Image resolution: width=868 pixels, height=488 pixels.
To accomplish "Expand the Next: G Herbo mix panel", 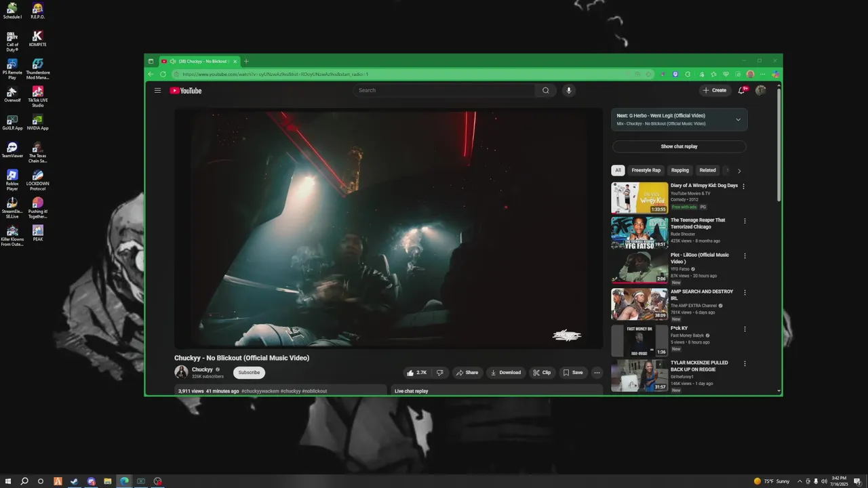I will pyautogui.click(x=738, y=119).
